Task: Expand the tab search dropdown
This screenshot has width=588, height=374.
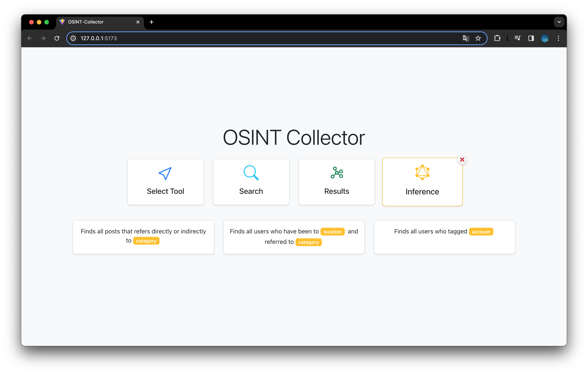Action: point(559,22)
